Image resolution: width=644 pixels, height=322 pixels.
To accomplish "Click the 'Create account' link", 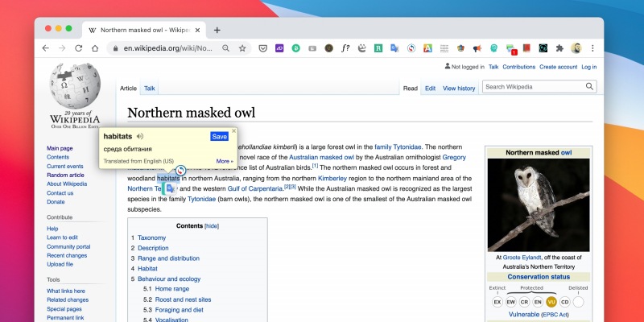I will point(558,67).
